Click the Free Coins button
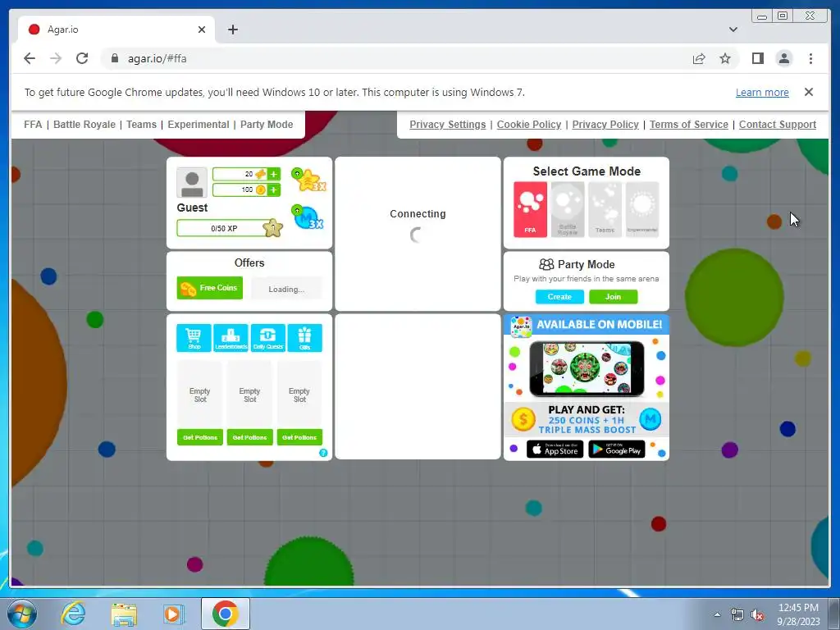This screenshot has width=840, height=630. [209, 288]
